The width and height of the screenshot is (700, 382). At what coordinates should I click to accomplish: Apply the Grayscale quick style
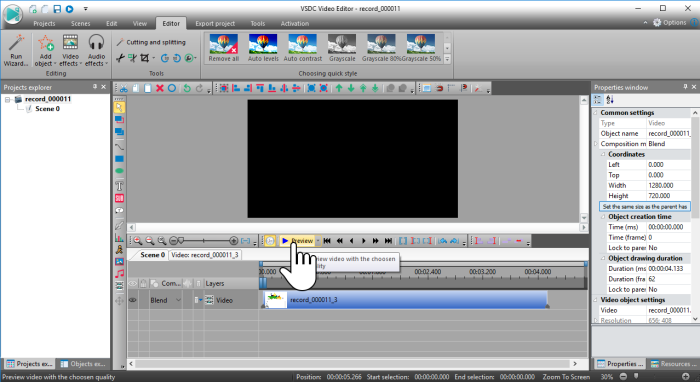[342, 48]
